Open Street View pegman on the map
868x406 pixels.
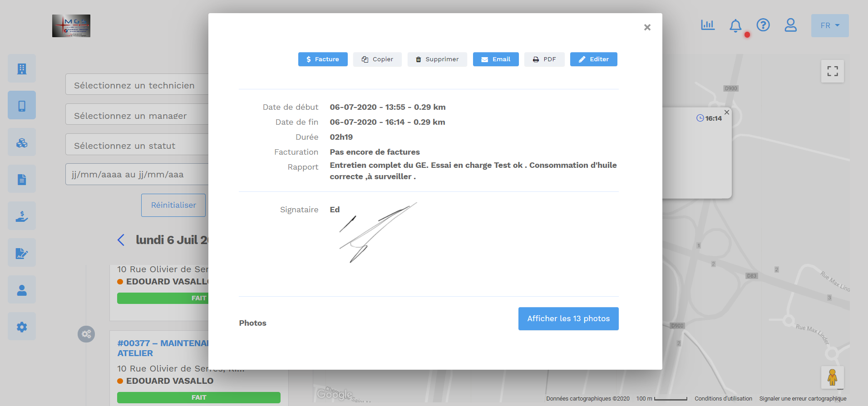833,377
